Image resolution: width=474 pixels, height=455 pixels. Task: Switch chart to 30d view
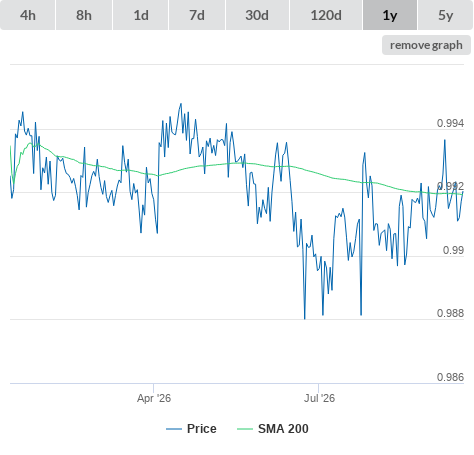257,15
